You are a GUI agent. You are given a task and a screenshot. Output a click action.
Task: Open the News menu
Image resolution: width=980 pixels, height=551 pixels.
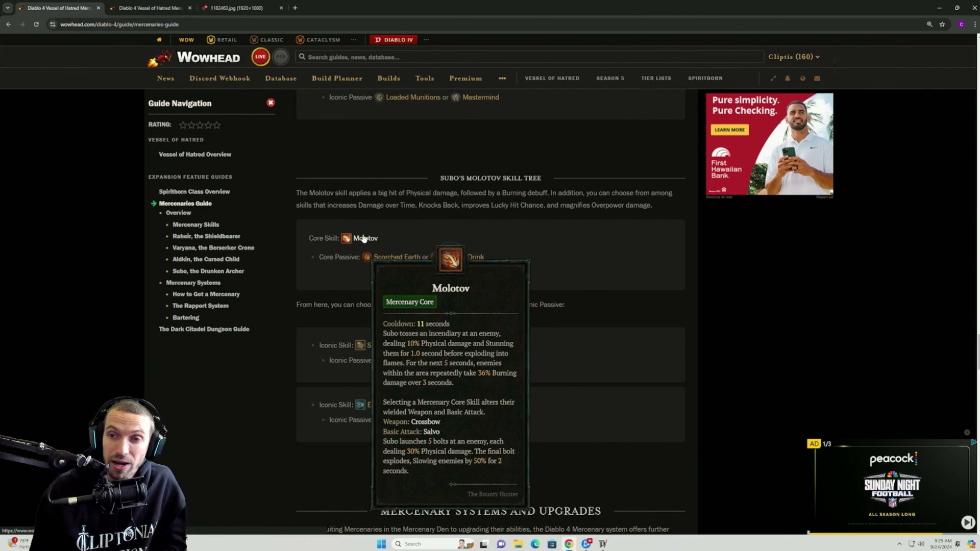pyautogui.click(x=165, y=78)
